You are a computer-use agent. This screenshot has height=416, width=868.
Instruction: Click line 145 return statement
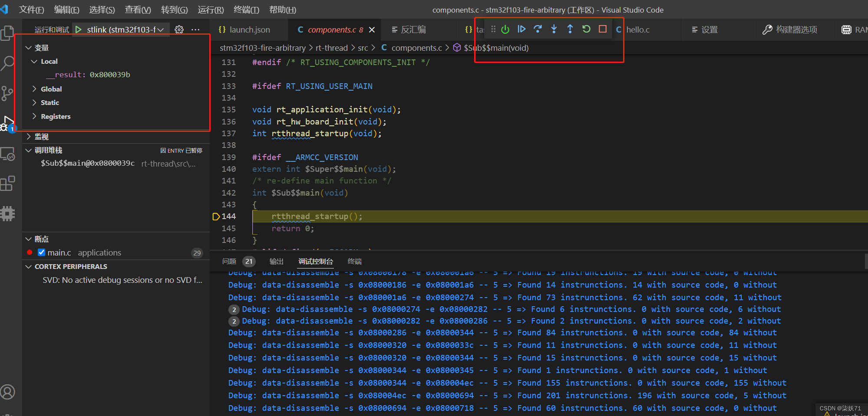click(x=292, y=228)
